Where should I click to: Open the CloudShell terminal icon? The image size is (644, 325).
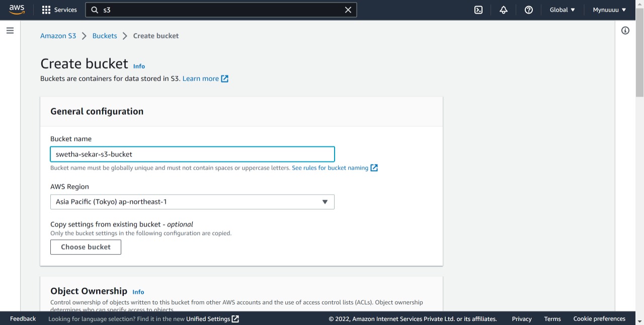478,10
